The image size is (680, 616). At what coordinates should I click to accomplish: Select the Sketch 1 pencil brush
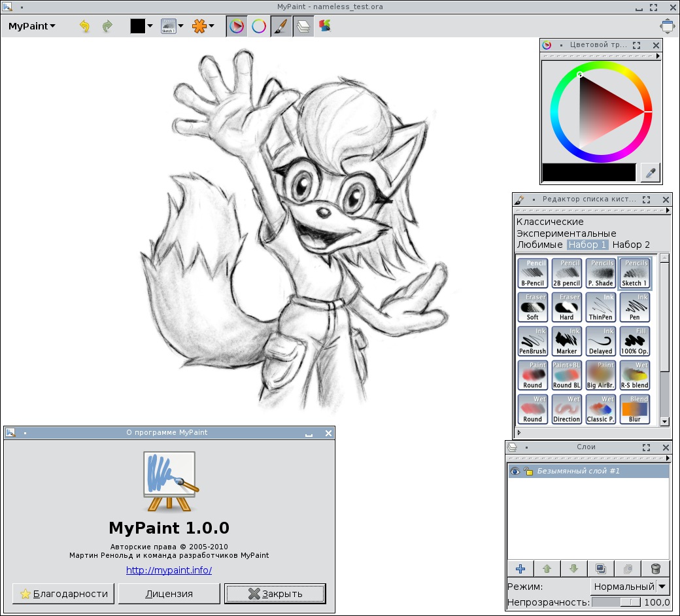point(634,273)
